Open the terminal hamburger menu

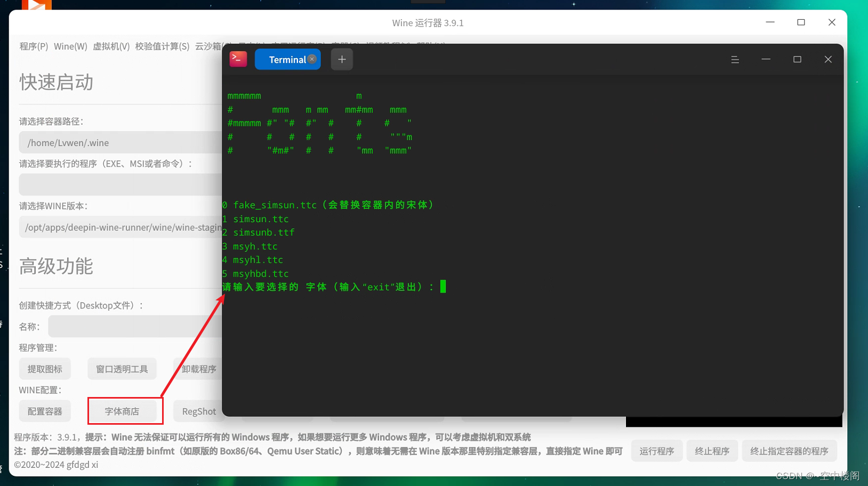point(735,59)
